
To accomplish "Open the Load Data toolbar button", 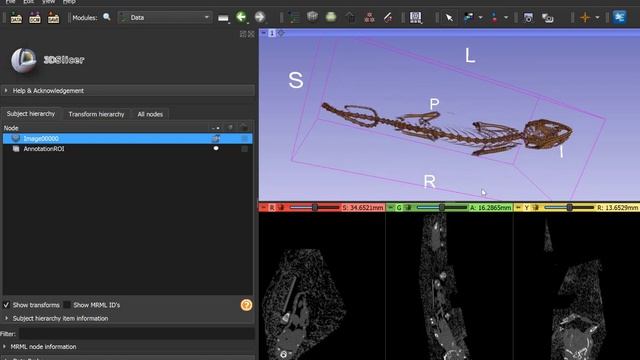I will pos(16,18).
